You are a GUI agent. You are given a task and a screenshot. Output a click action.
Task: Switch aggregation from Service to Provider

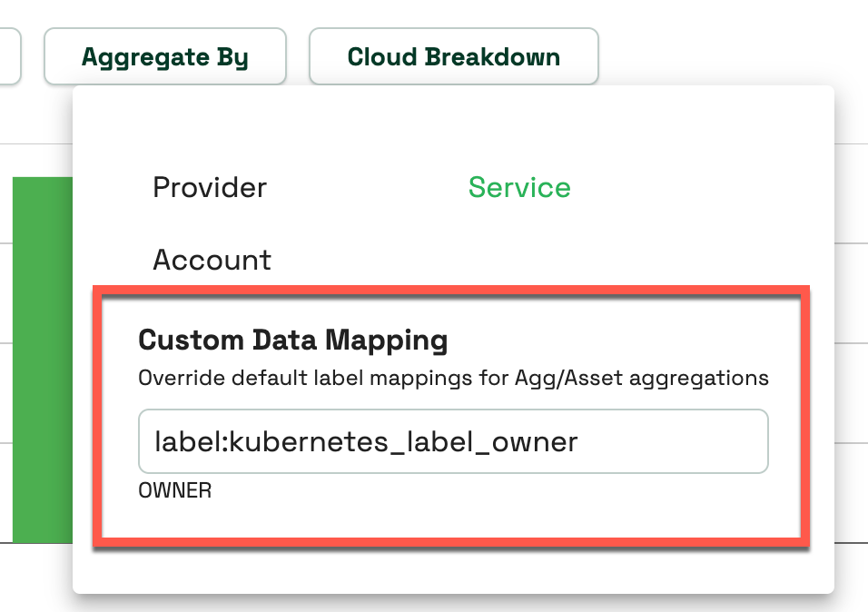(210, 188)
